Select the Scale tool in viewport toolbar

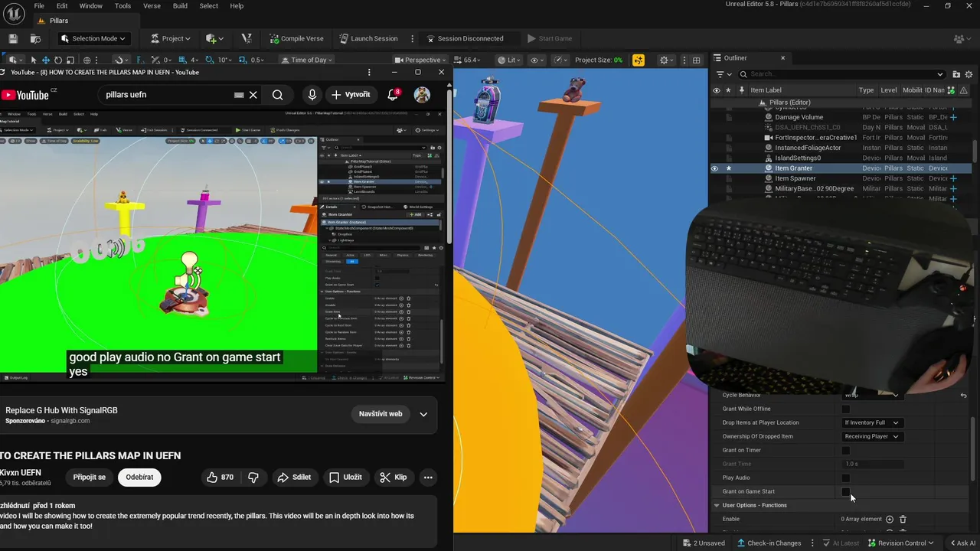[70, 60]
